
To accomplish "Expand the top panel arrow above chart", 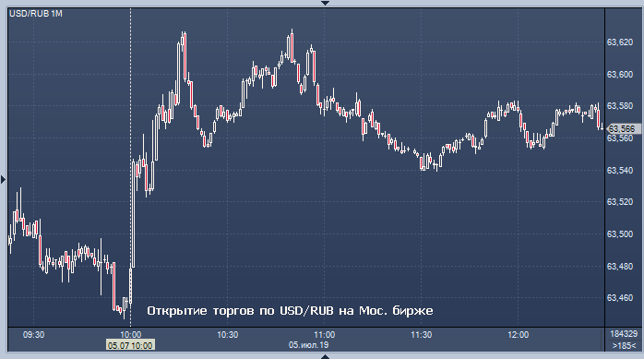I will [x=325, y=3].
